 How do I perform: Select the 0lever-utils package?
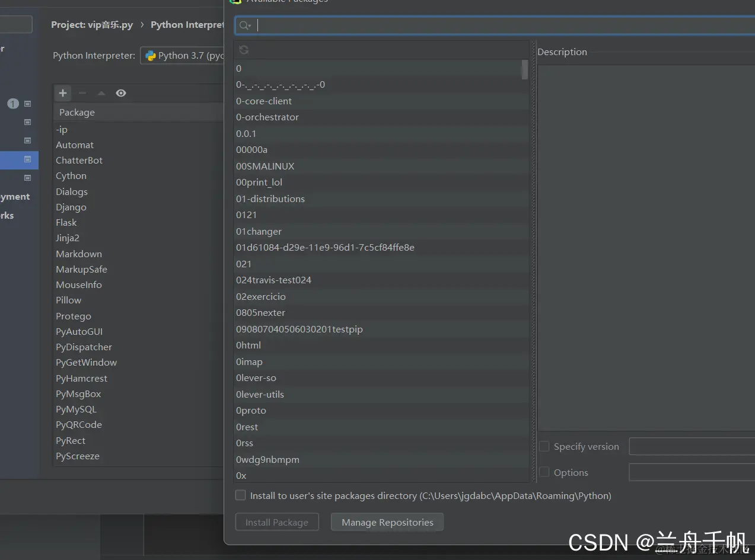coord(381,394)
